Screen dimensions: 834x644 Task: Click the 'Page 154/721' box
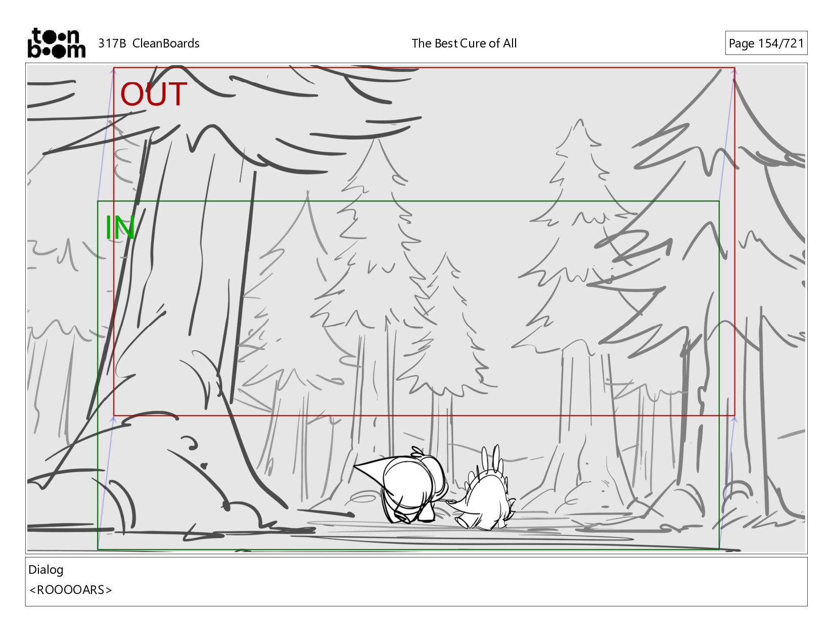tap(766, 43)
